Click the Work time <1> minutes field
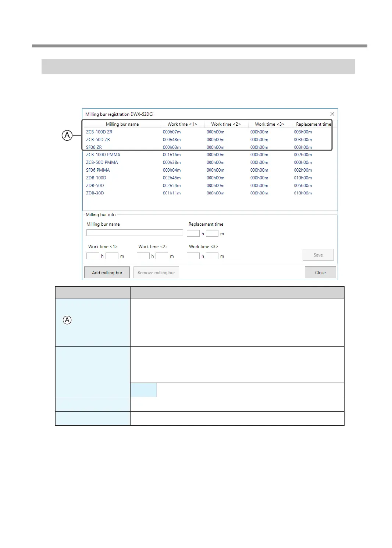Image resolution: width=392 pixels, height=548 pixels. (x=112, y=256)
